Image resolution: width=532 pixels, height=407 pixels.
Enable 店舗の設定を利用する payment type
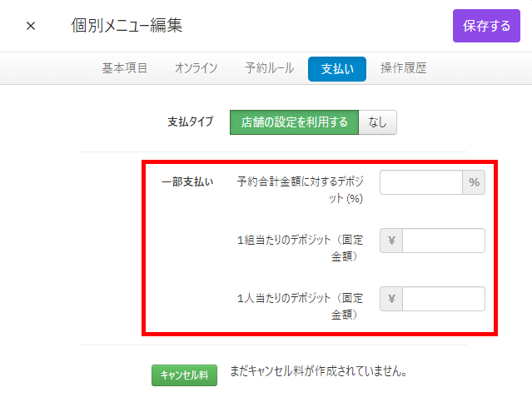tap(294, 122)
